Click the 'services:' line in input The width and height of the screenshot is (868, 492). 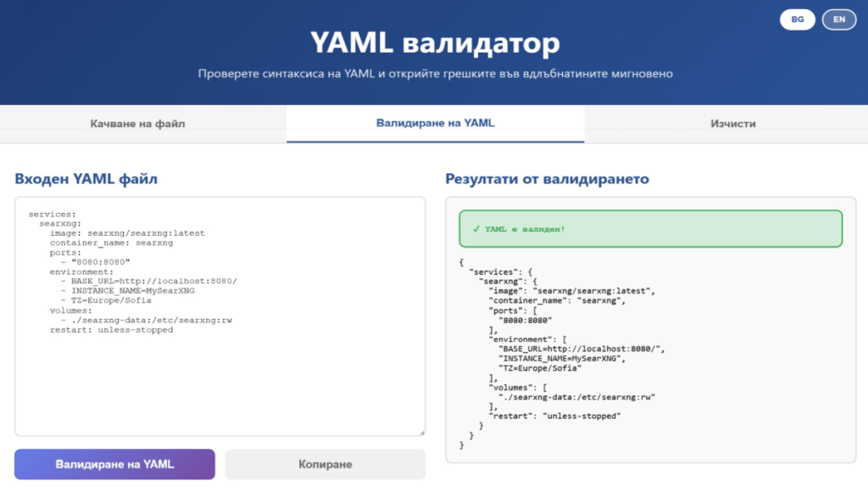[x=52, y=214]
